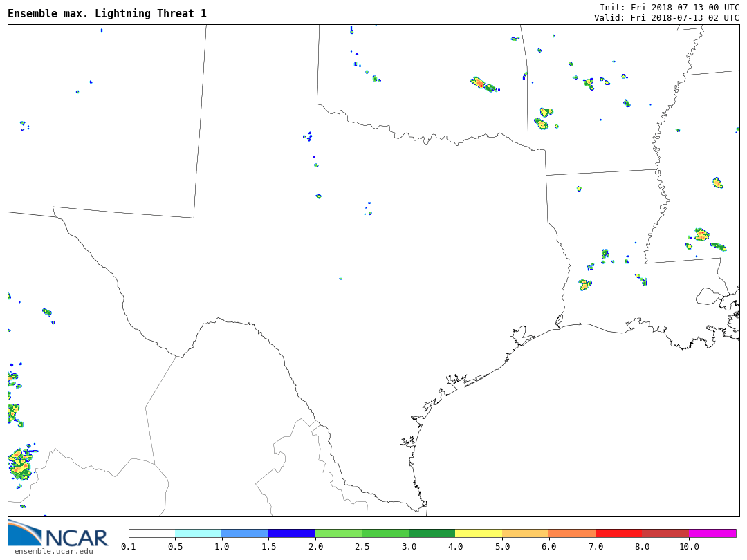
Task: Click the bright red 7.0–8.0 legend swatch
Action: (x=618, y=533)
